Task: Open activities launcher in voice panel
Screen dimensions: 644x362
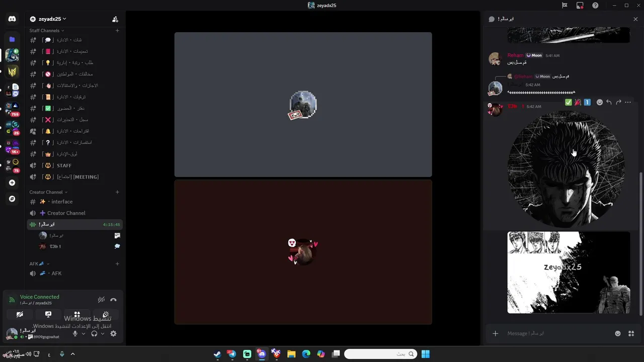Action: 77,314
